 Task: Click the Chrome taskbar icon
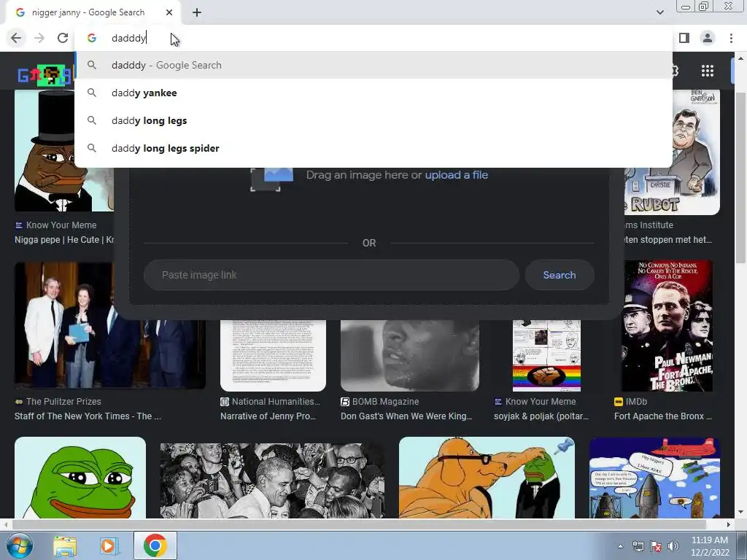coord(155,545)
